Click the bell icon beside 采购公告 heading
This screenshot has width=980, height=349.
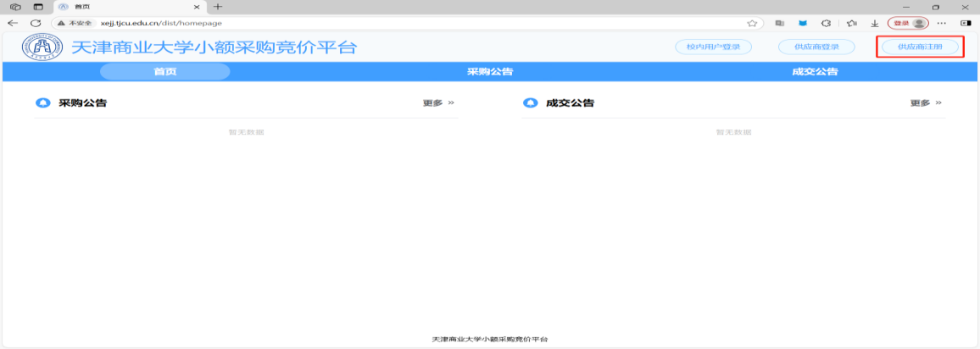click(43, 103)
